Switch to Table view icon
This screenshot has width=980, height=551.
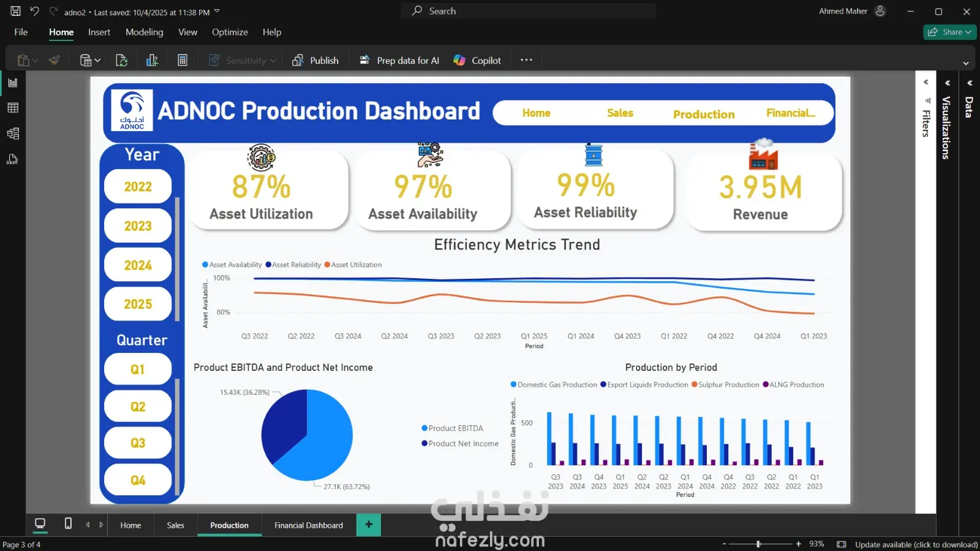pos(13,108)
